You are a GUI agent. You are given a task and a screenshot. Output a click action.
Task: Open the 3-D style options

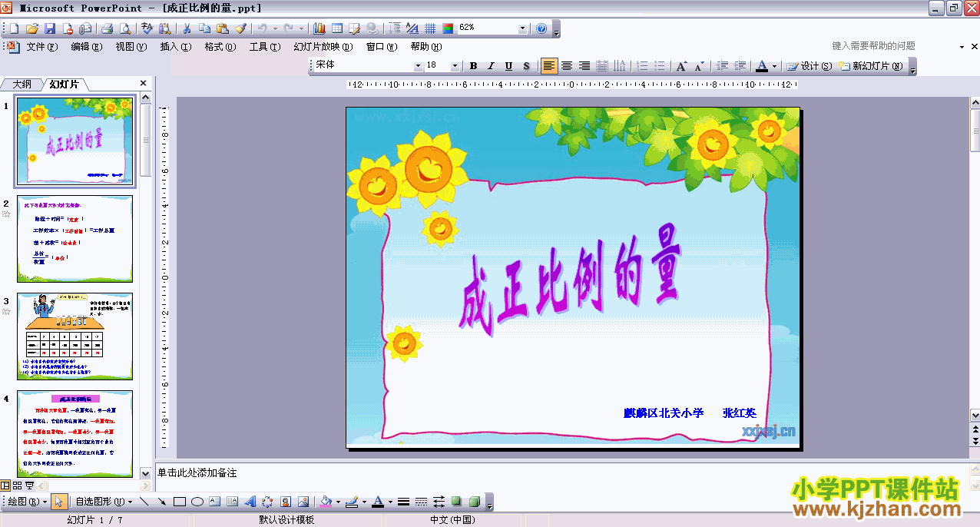475,502
